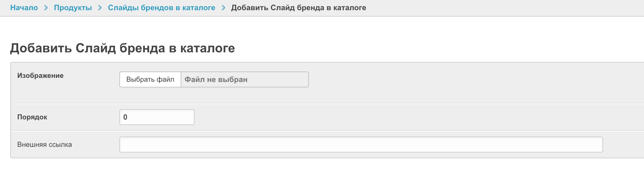
Task: Click the Порядок field label
Action: pos(32,117)
